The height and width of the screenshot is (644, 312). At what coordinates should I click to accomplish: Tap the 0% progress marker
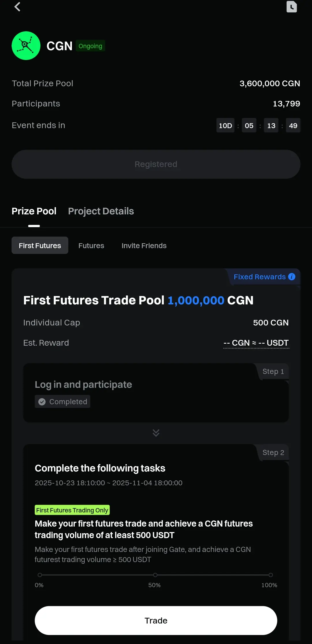click(x=40, y=575)
